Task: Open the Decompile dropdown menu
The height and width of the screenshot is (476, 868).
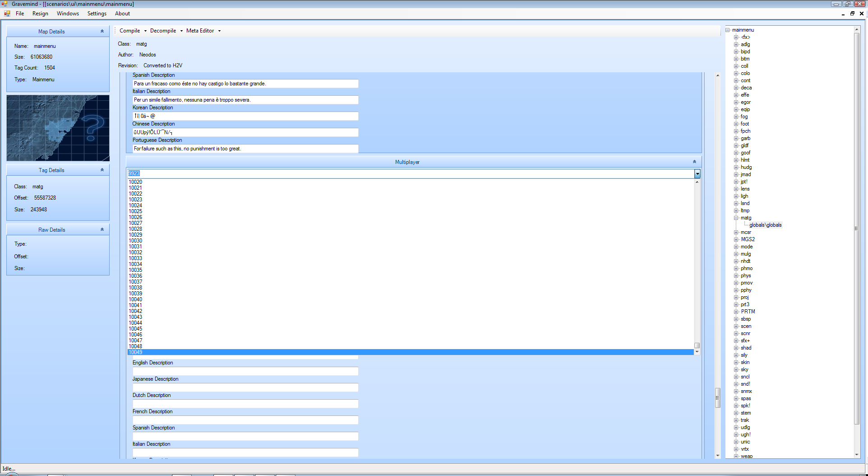Action: click(x=166, y=31)
